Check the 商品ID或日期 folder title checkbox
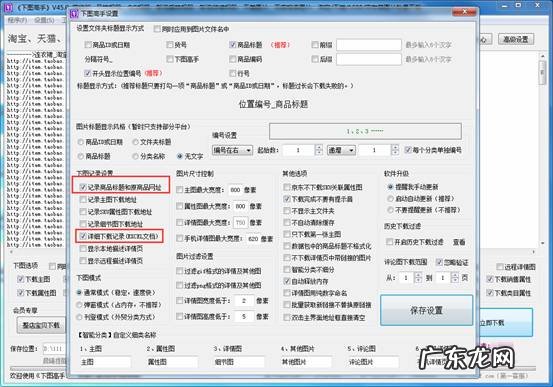553x387 pixels. coord(88,45)
